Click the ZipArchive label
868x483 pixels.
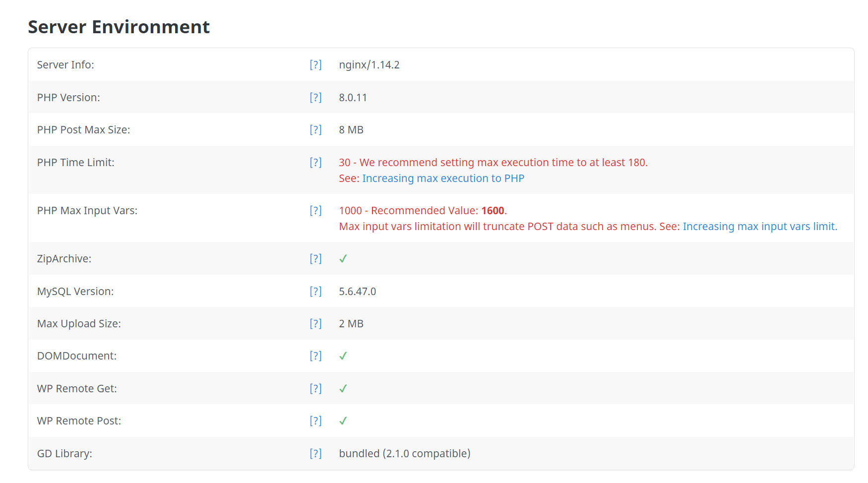(64, 259)
